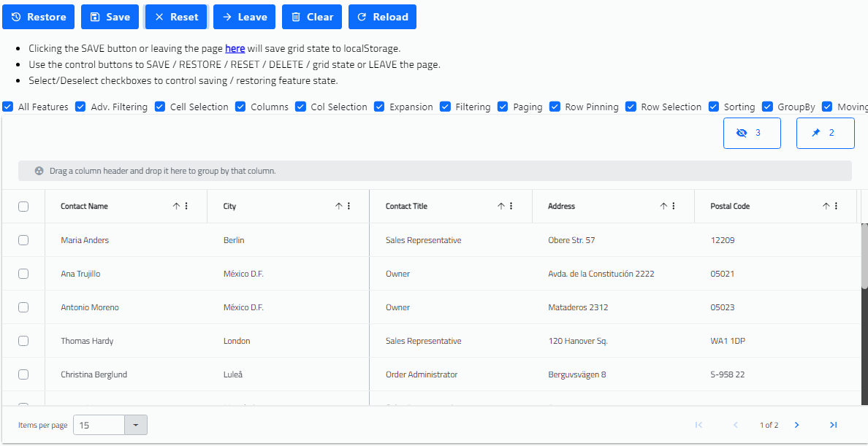The height and width of the screenshot is (446, 868).
Task: Jump to the last page icon
Action: [x=833, y=425]
